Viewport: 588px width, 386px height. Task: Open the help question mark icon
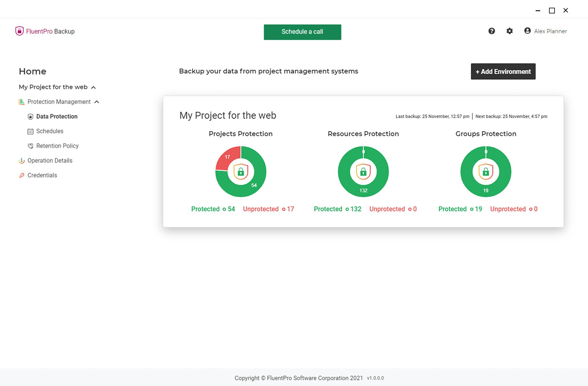tap(492, 31)
